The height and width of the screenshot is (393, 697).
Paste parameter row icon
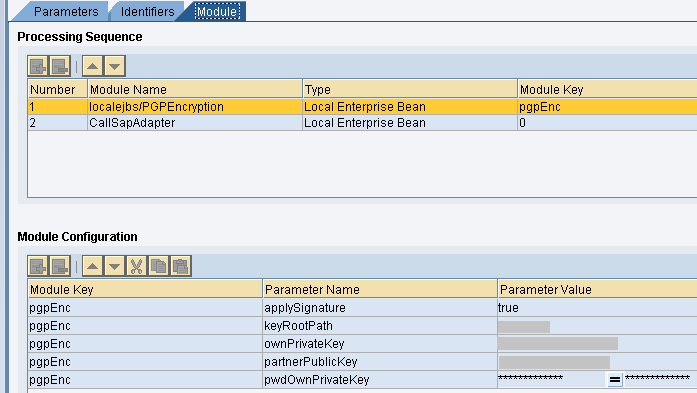(180, 266)
